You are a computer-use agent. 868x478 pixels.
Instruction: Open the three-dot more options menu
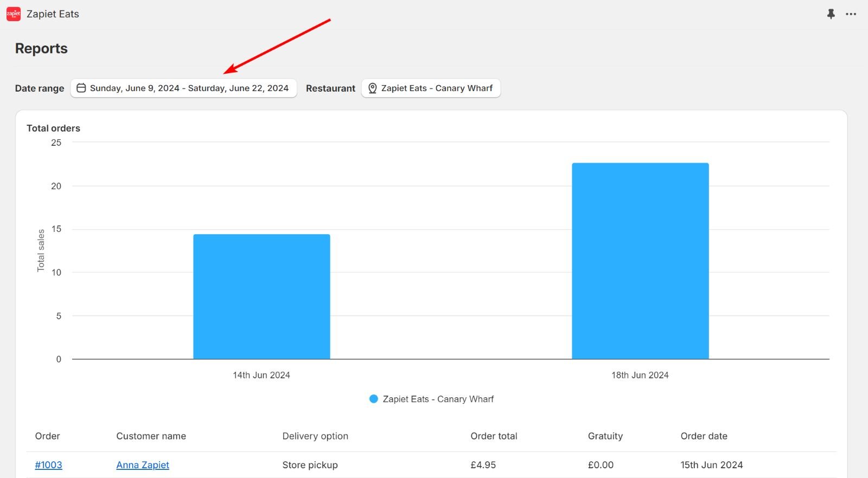point(851,14)
